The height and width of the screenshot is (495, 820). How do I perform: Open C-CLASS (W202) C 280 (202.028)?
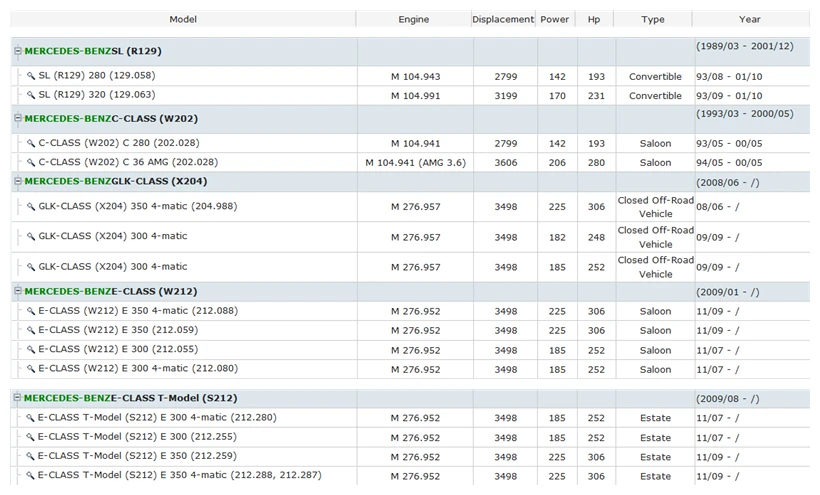pyautogui.click(x=119, y=143)
